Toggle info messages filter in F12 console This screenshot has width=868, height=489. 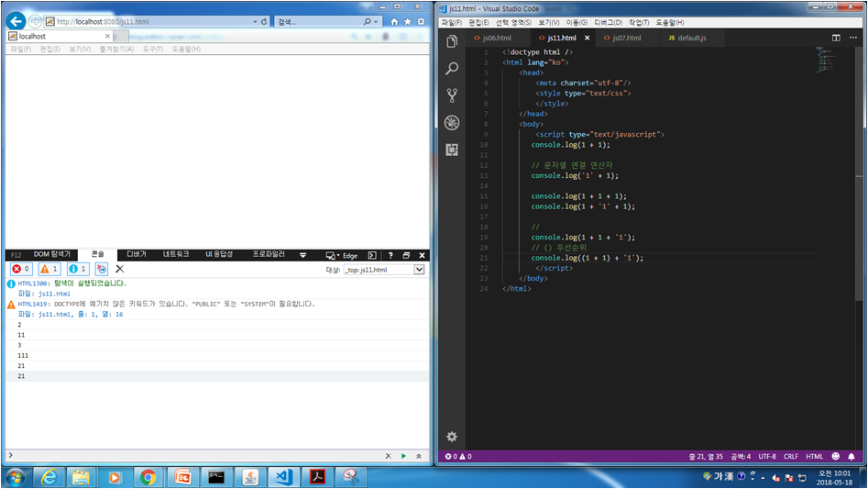click(78, 269)
